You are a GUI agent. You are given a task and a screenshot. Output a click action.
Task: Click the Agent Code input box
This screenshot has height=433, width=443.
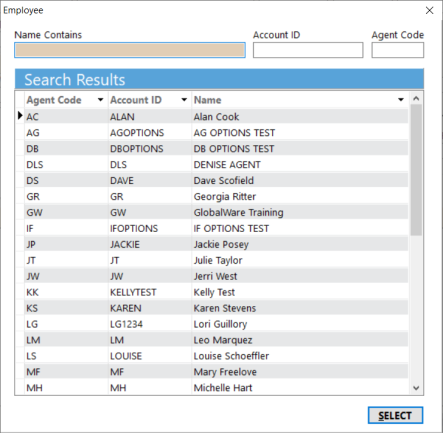coord(398,50)
